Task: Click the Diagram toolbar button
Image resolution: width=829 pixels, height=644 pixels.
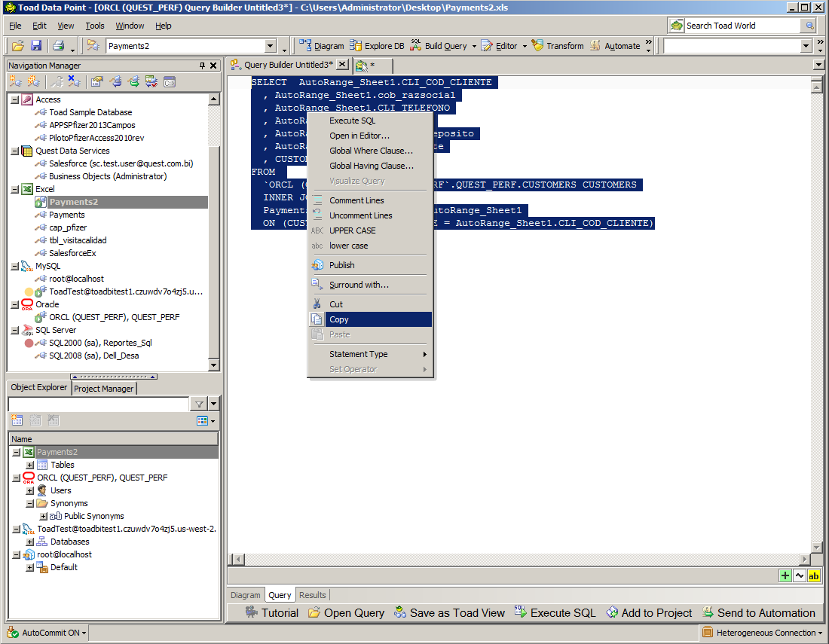Action: tap(322, 46)
